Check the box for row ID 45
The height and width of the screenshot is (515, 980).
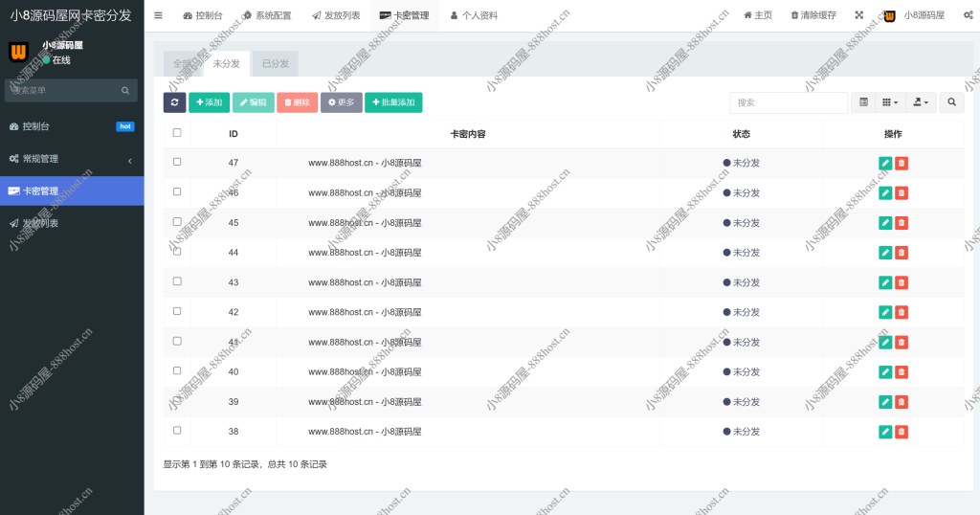click(177, 222)
